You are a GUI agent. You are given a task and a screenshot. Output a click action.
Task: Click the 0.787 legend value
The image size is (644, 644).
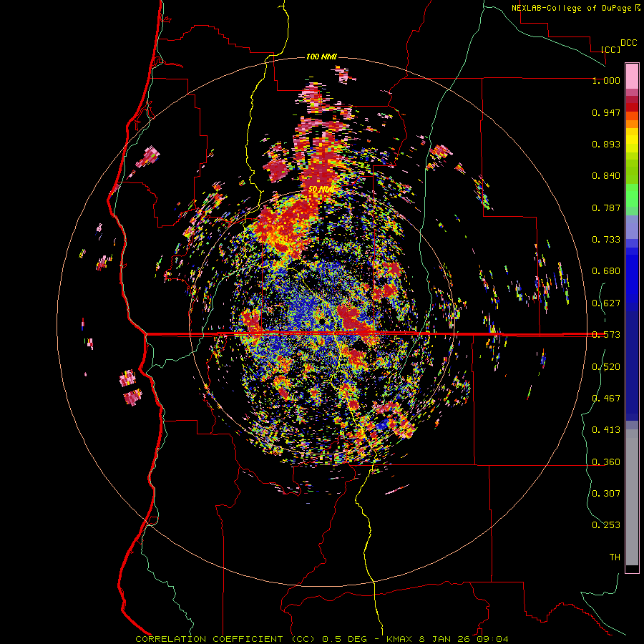pos(606,208)
